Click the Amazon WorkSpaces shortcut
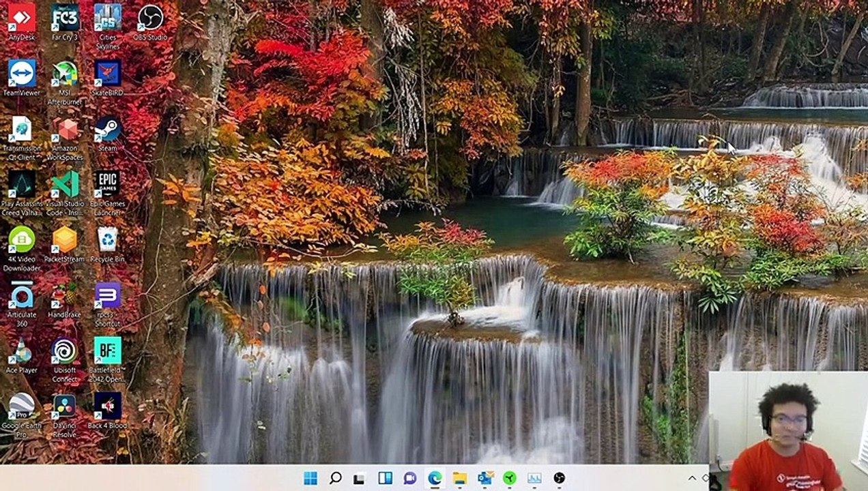Image resolution: width=868 pixels, height=491 pixels. coord(65,138)
